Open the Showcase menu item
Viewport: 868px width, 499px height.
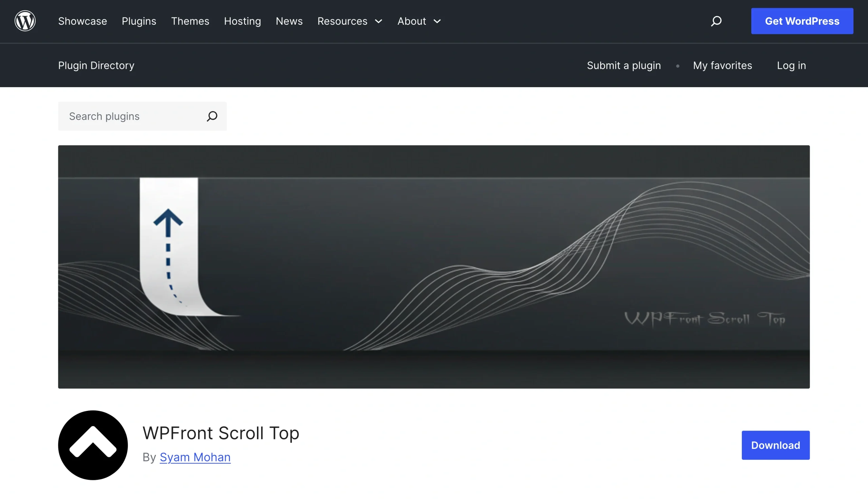(83, 21)
